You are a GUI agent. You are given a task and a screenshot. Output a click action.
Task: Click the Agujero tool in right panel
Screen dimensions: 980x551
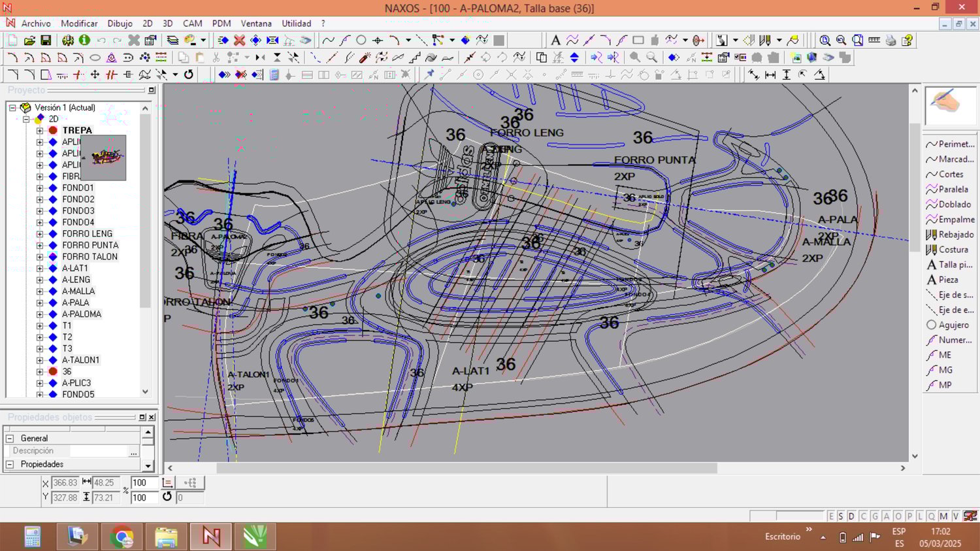[953, 325]
